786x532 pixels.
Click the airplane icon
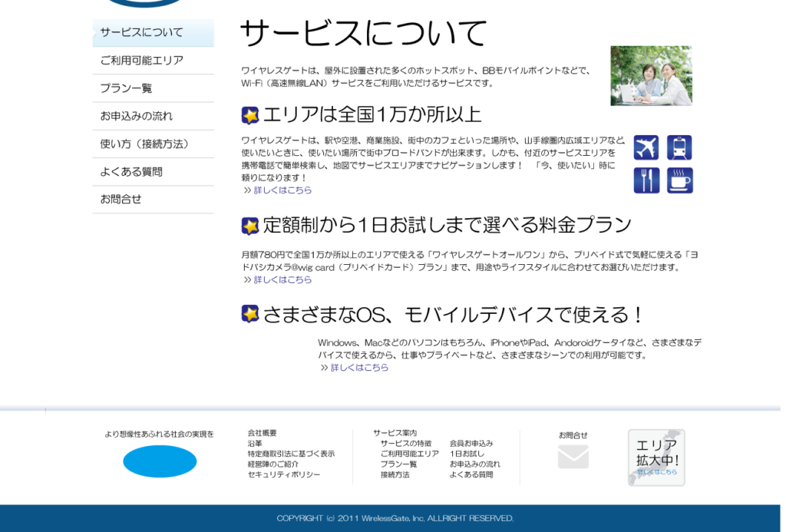click(x=646, y=147)
